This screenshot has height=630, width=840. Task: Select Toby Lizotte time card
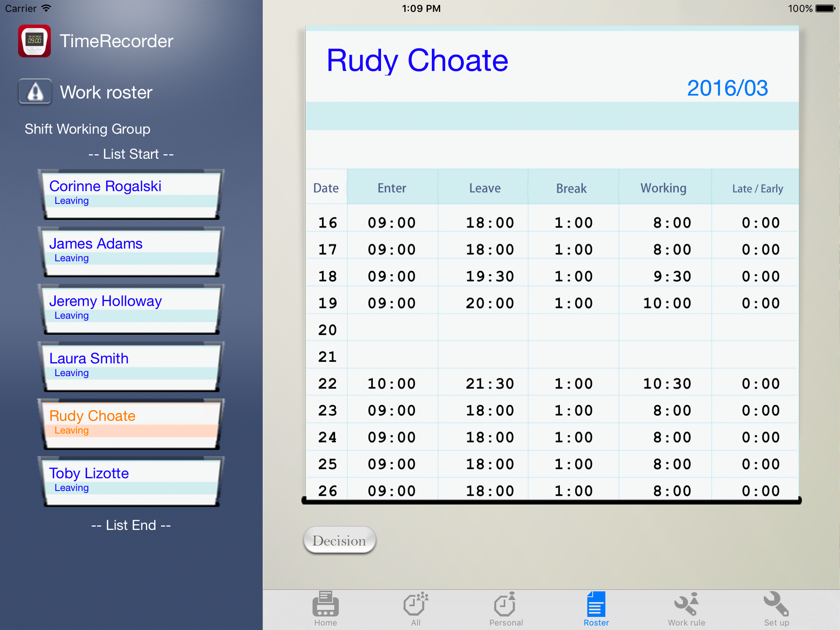[x=130, y=481]
